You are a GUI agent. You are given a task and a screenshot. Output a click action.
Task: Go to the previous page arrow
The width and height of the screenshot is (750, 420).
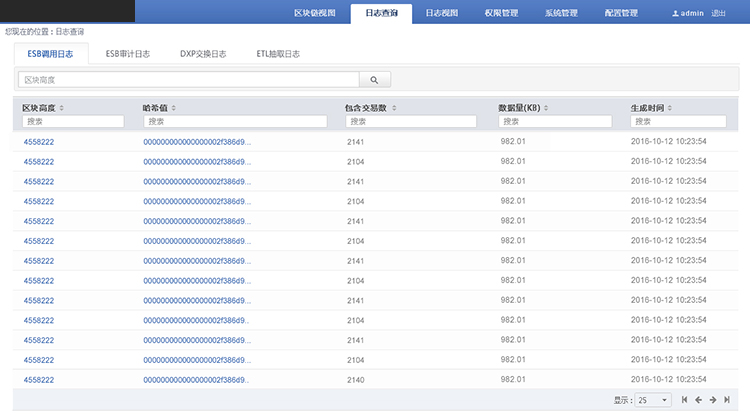click(698, 399)
